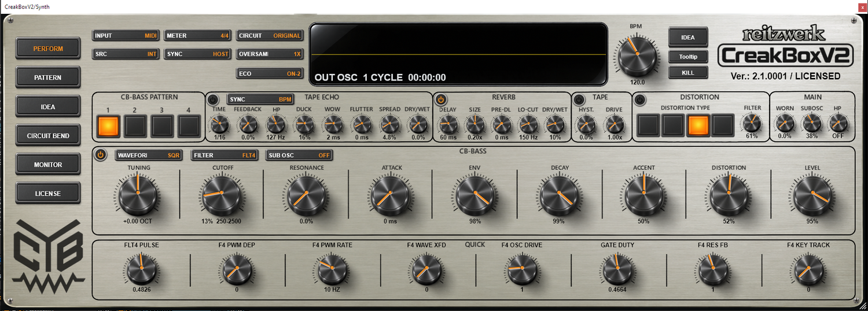This screenshot has width=868, height=311.
Task: Open the IDEA page in sidebar
Action: pyautogui.click(x=48, y=106)
